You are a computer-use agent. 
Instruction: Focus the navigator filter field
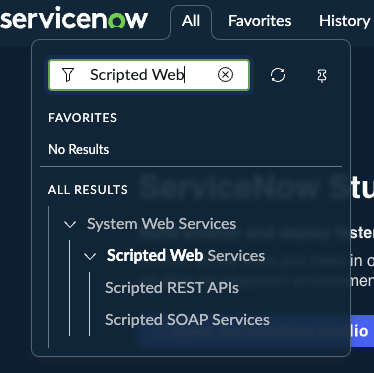[149, 75]
